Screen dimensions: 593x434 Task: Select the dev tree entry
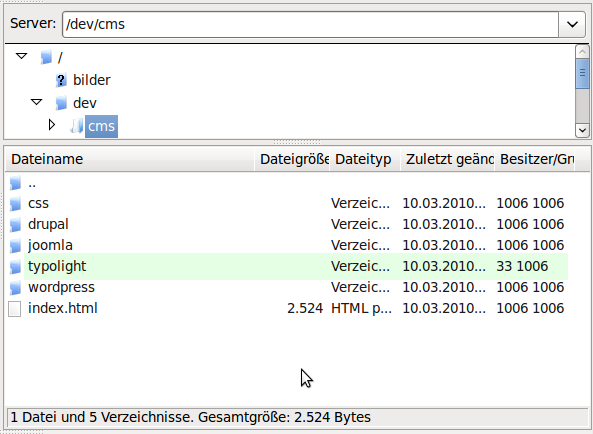coord(85,103)
